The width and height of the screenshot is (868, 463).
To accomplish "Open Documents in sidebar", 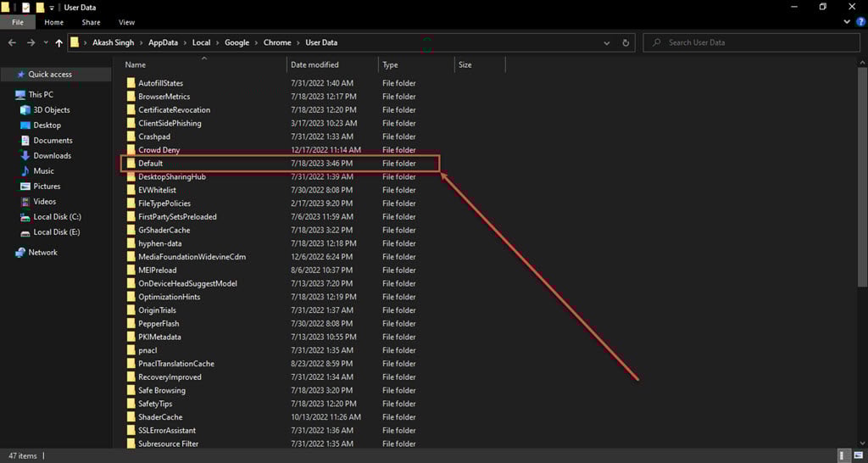I will tap(47, 141).
